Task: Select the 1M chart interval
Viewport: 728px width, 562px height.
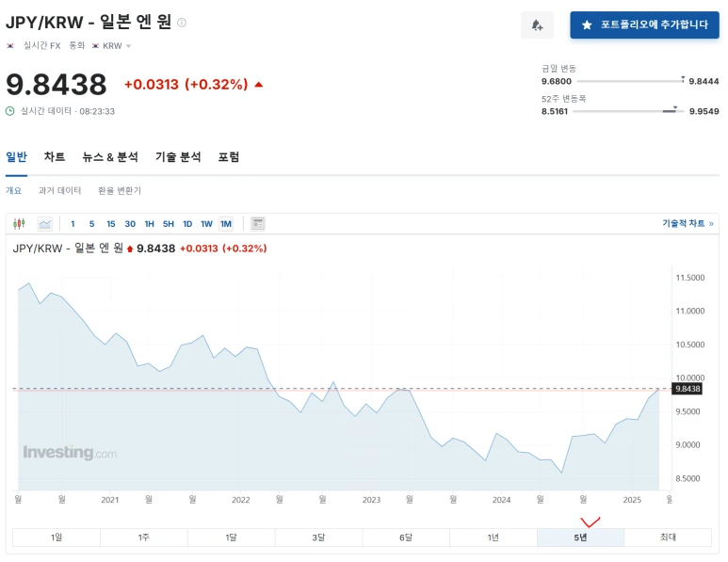Action: pos(226,224)
